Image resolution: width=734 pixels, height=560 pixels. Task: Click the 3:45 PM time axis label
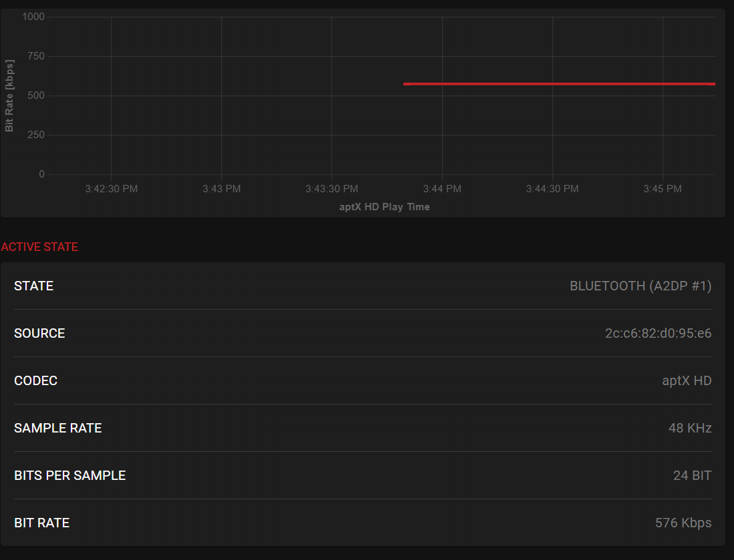coord(662,189)
